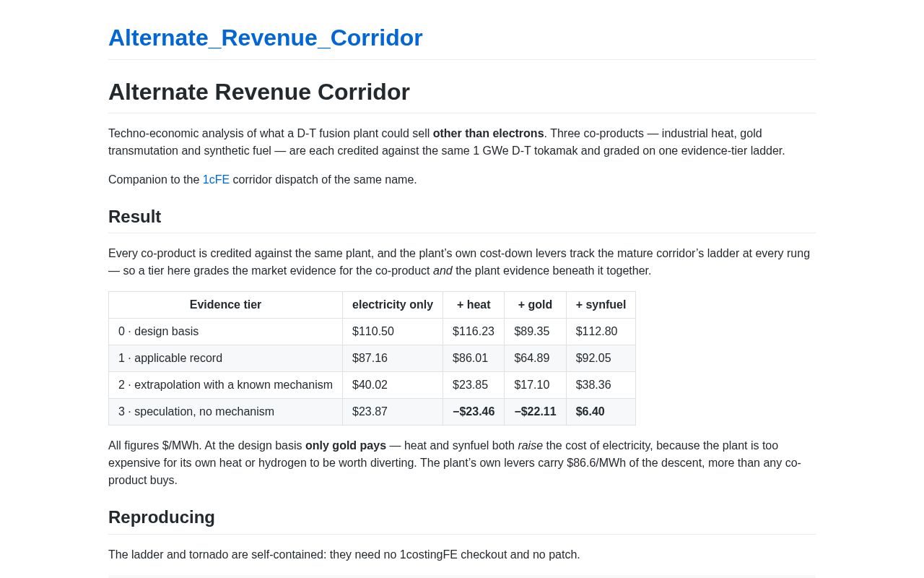Click the $92.05 table cell

pyautogui.click(x=601, y=358)
